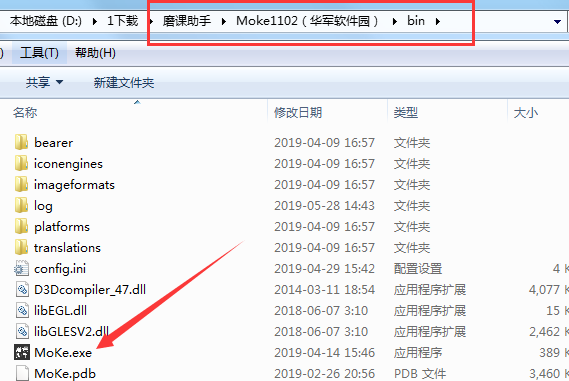Expand subfolders arrow after 磨课助手
The height and width of the screenshot is (381, 569).
click(224, 21)
